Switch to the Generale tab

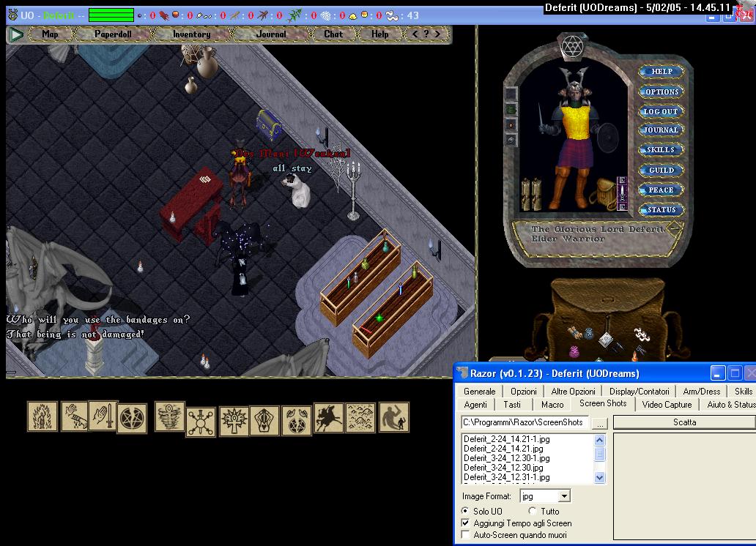[x=479, y=392]
